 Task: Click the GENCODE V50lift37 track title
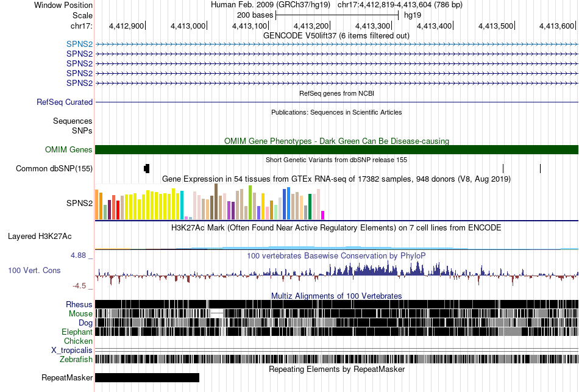336,36
